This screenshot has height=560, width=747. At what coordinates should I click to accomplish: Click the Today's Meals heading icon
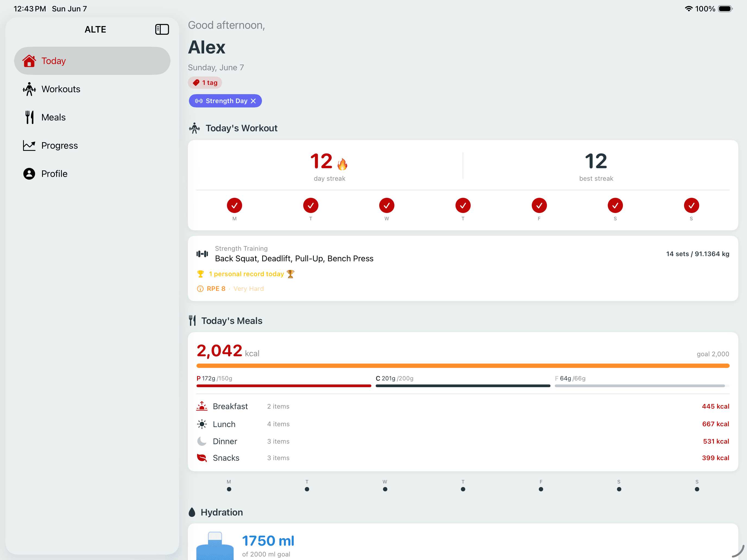coord(192,321)
